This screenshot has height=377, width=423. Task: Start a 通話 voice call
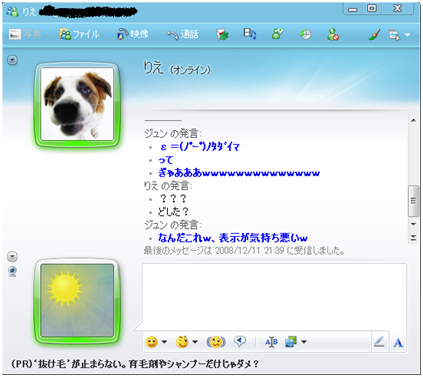pos(183,34)
